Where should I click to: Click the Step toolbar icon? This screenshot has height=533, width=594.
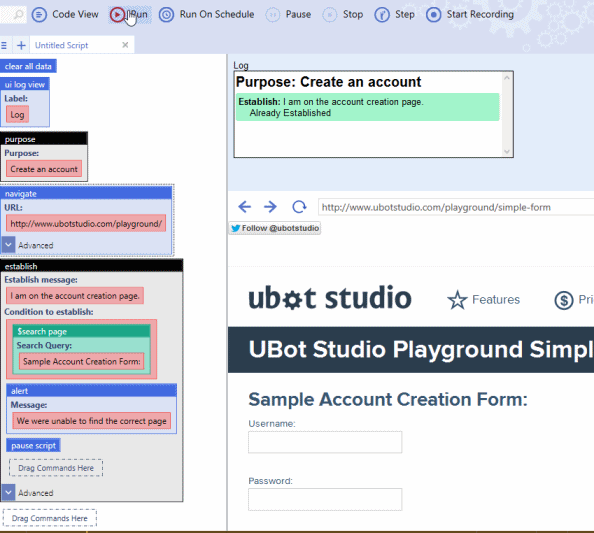point(382,15)
